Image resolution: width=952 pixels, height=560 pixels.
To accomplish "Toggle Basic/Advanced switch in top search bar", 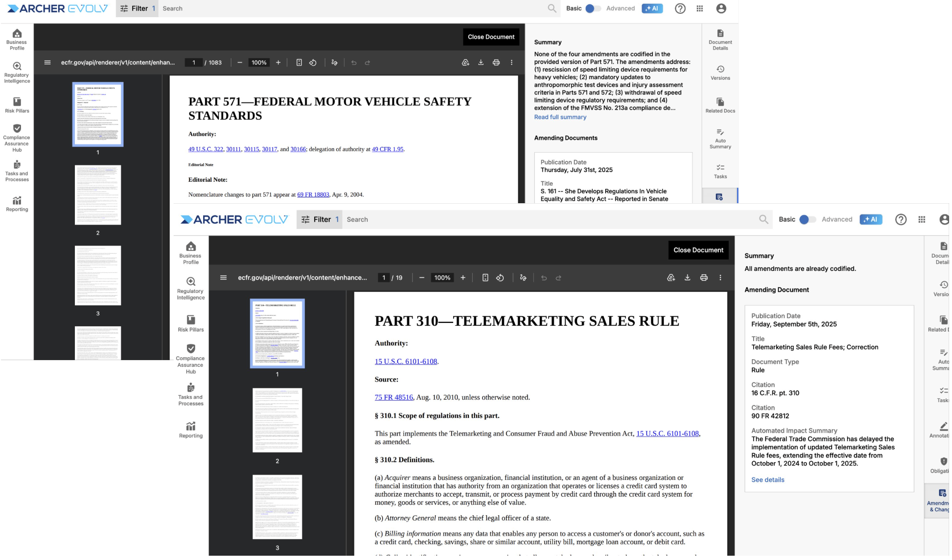I will (593, 9).
